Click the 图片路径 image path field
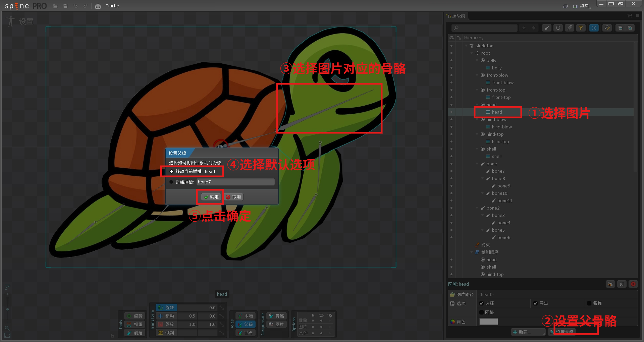Screen dimensions: 644x342 [557, 294]
